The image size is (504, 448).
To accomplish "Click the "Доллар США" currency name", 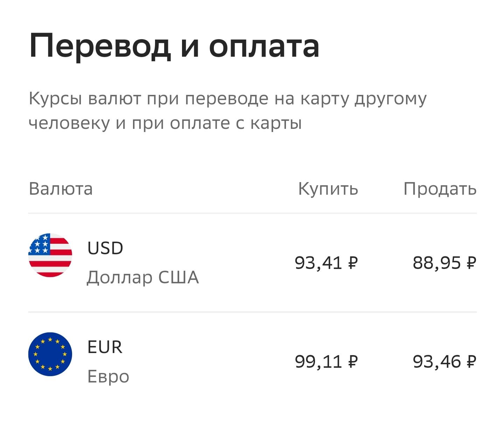I will (142, 277).
